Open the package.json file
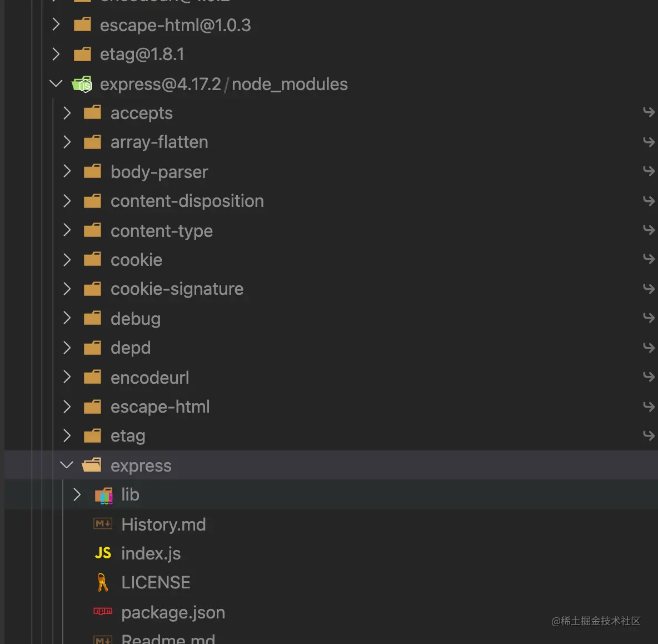 [173, 612]
